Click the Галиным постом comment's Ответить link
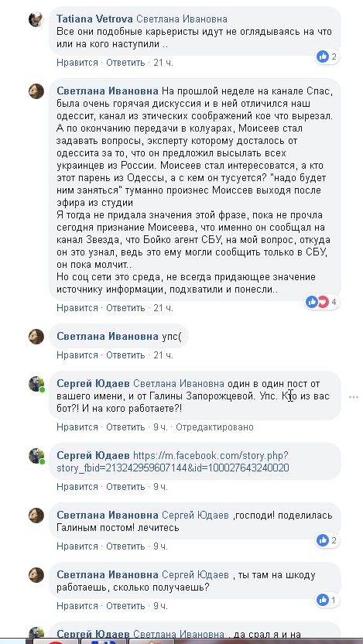363x644 pixels. pos(125,546)
